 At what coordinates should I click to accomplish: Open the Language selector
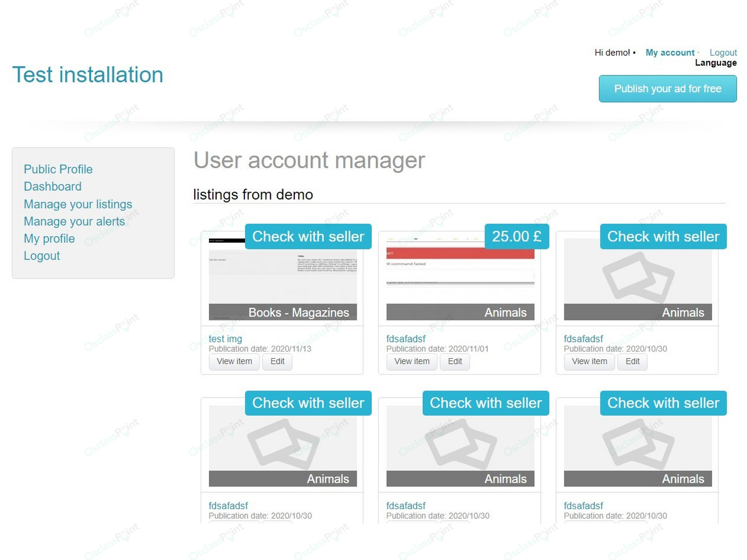point(716,63)
